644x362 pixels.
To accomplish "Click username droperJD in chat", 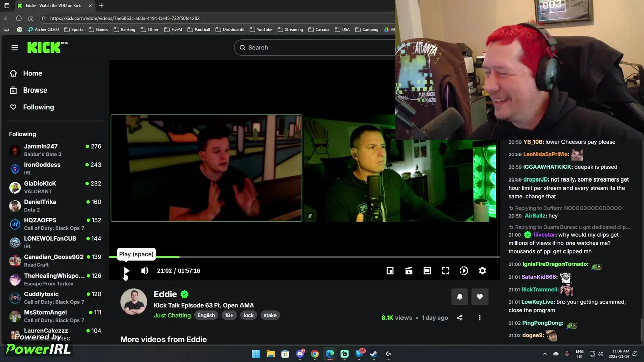I will (x=535, y=179).
